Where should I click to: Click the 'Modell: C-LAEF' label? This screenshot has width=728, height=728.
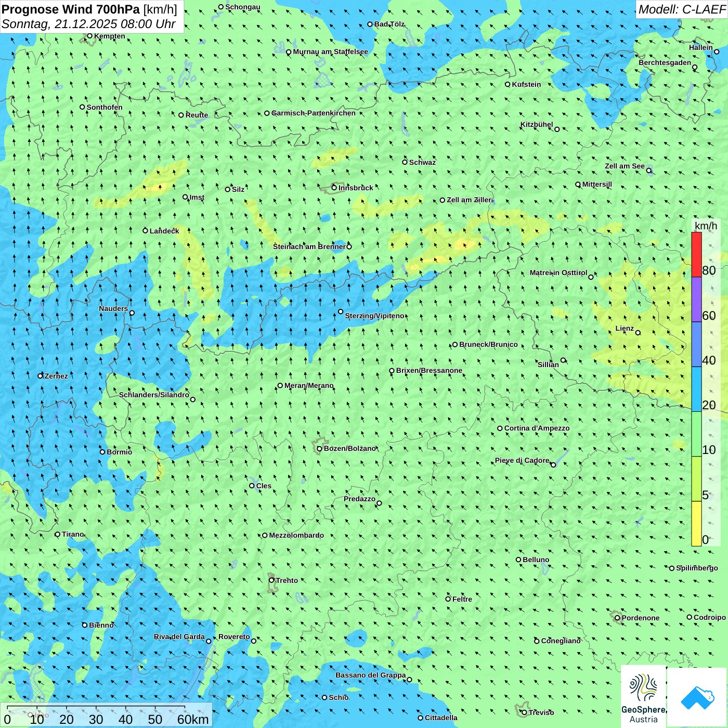(x=682, y=9)
